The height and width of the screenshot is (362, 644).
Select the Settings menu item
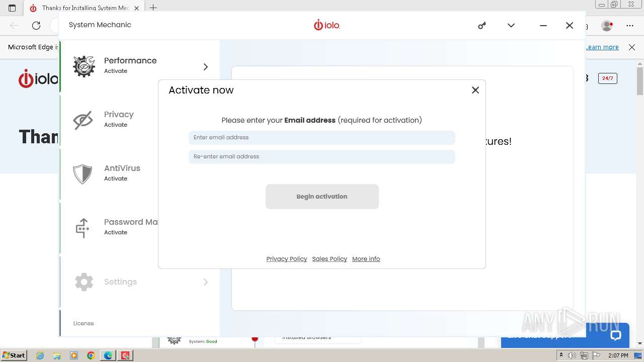(x=140, y=282)
